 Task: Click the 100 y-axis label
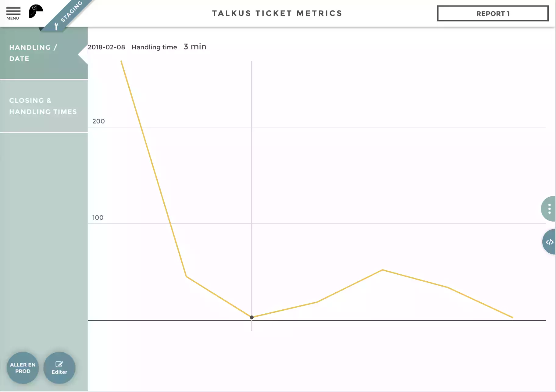(98, 218)
